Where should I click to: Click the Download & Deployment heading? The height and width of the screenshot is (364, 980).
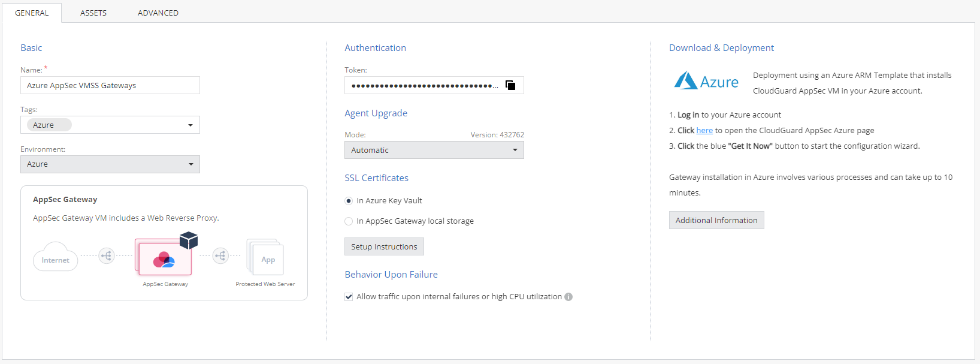point(721,48)
